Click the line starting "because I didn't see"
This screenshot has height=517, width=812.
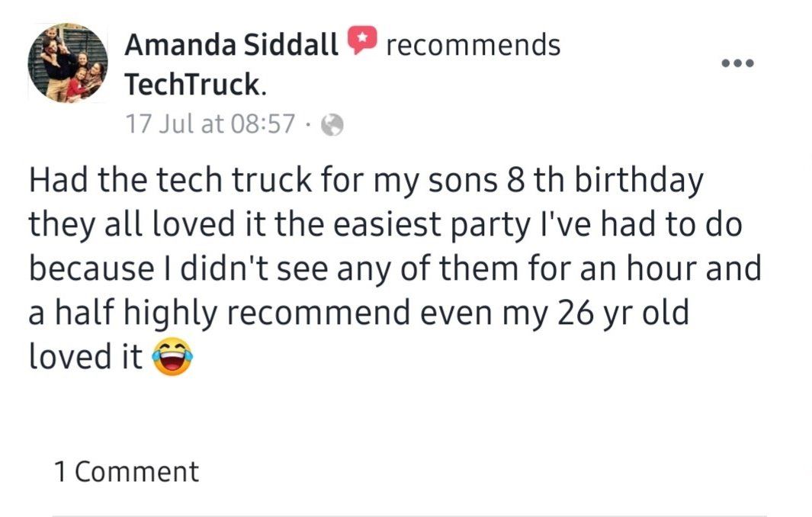click(x=395, y=268)
